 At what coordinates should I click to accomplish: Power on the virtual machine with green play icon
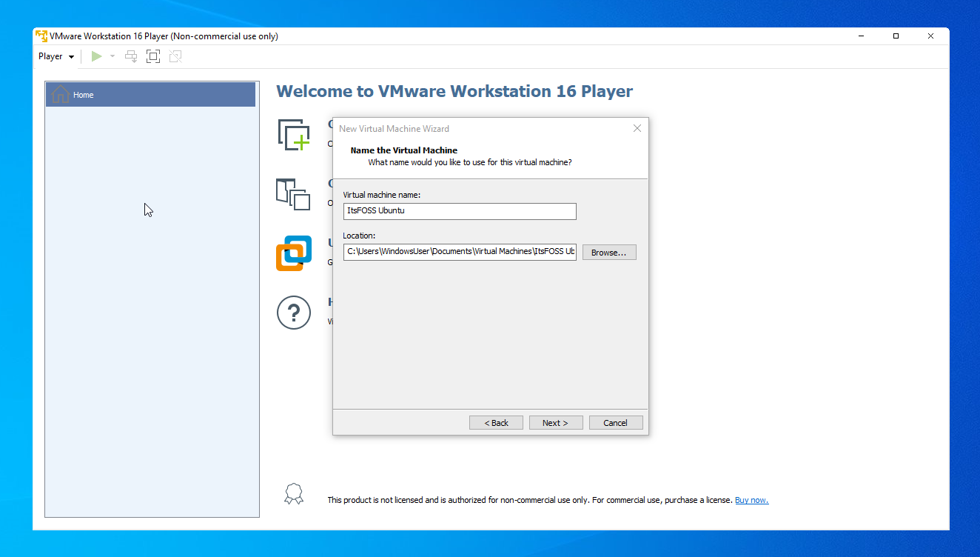[x=96, y=56]
